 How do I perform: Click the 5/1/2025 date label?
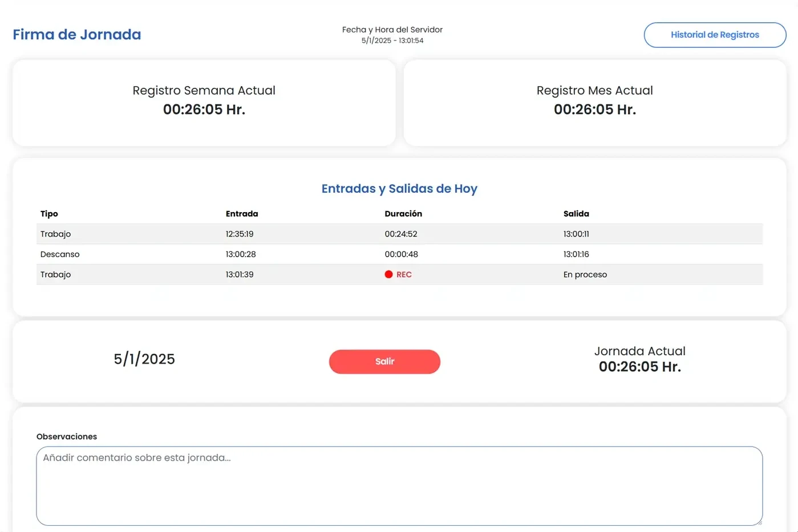143,359
